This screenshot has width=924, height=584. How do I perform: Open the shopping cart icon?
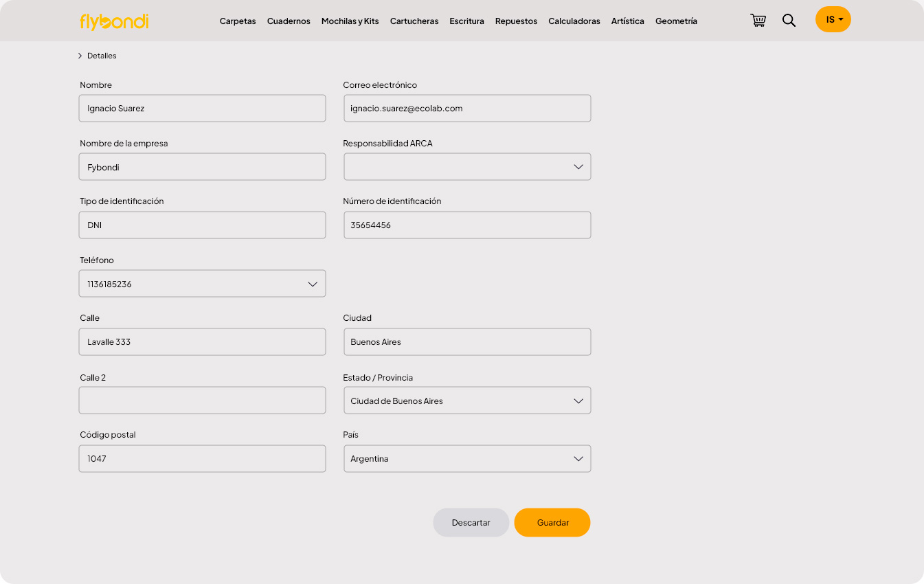[x=758, y=20]
